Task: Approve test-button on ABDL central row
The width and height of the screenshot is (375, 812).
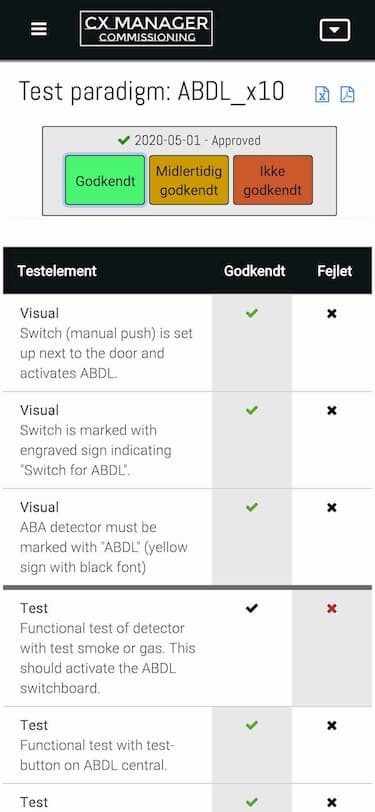Action: [252, 726]
